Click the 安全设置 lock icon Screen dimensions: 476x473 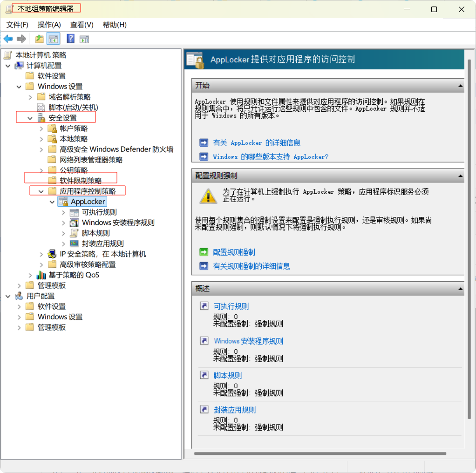click(x=41, y=118)
